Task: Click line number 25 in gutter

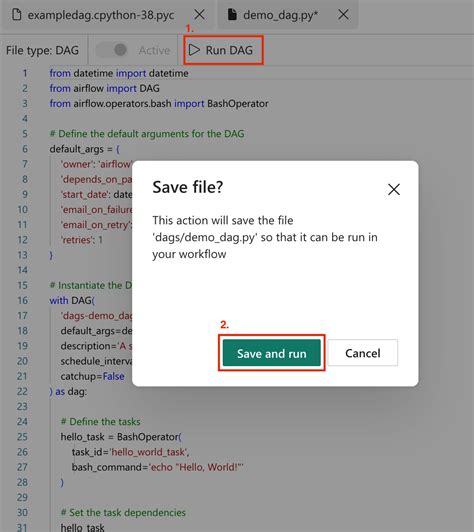Action: click(x=22, y=437)
